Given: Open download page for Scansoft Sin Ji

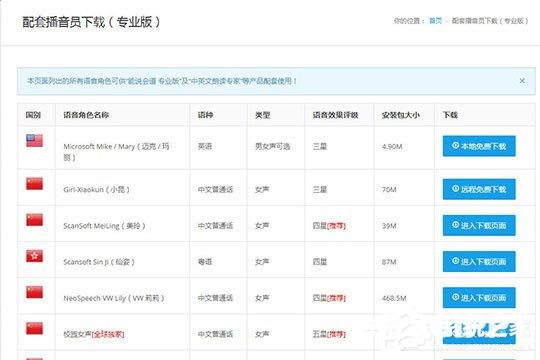Looking at the screenshot, I should coord(479,261).
